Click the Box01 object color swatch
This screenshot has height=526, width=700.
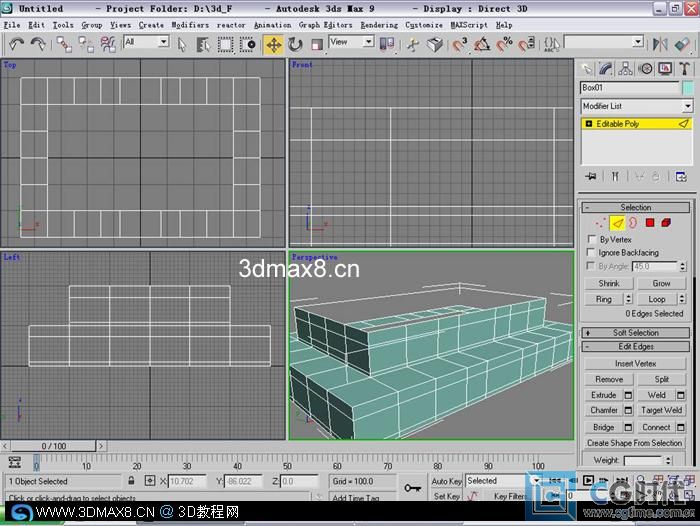coord(688,88)
